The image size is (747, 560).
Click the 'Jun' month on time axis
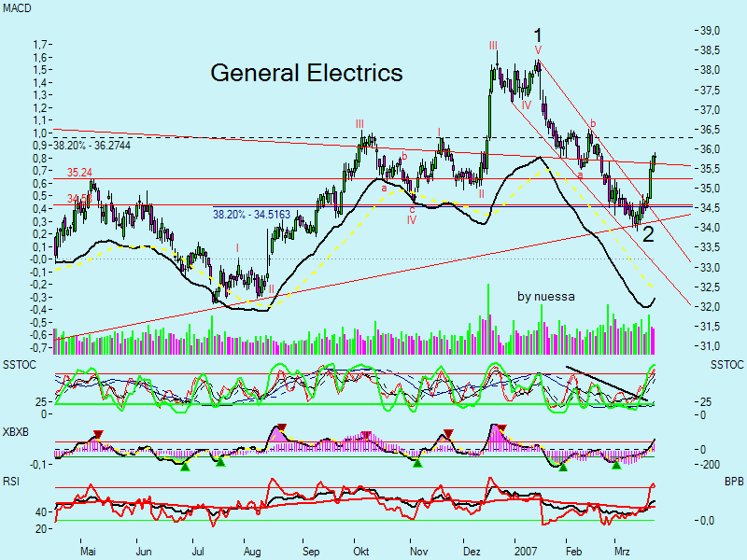144,552
